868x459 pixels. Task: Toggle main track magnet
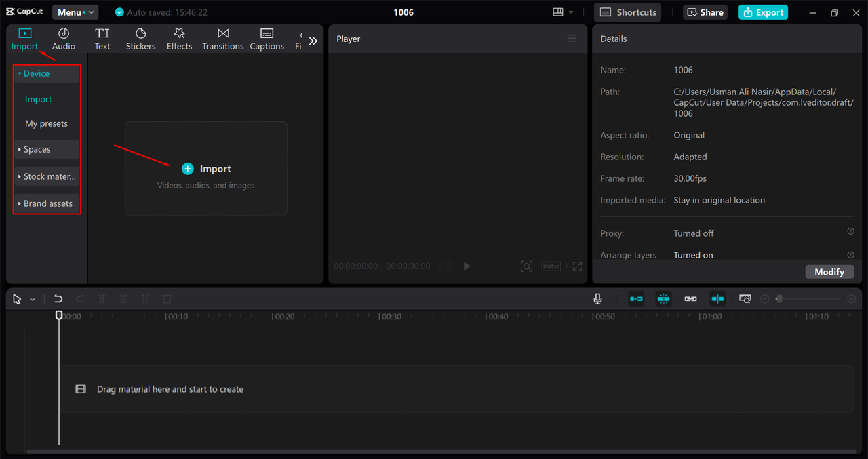coord(636,299)
